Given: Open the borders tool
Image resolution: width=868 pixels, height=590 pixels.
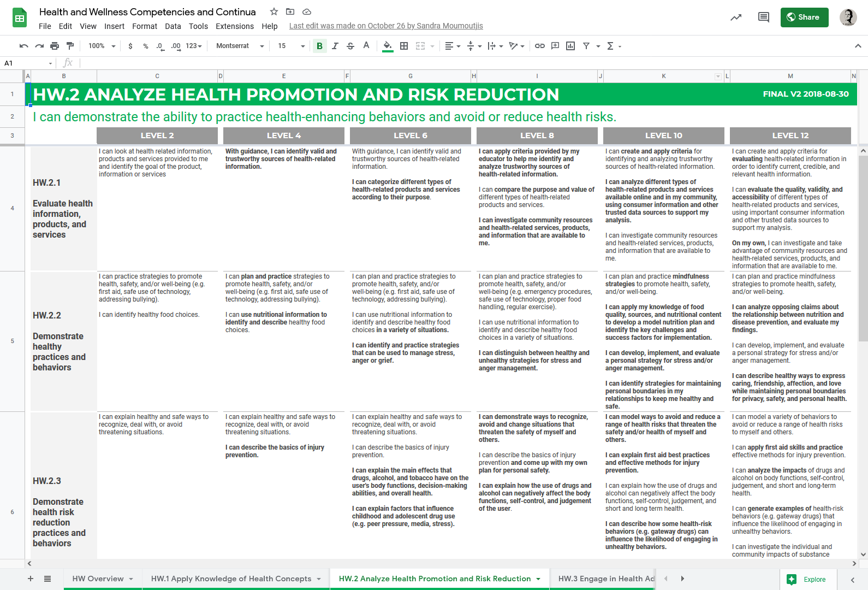Looking at the screenshot, I should (x=404, y=46).
